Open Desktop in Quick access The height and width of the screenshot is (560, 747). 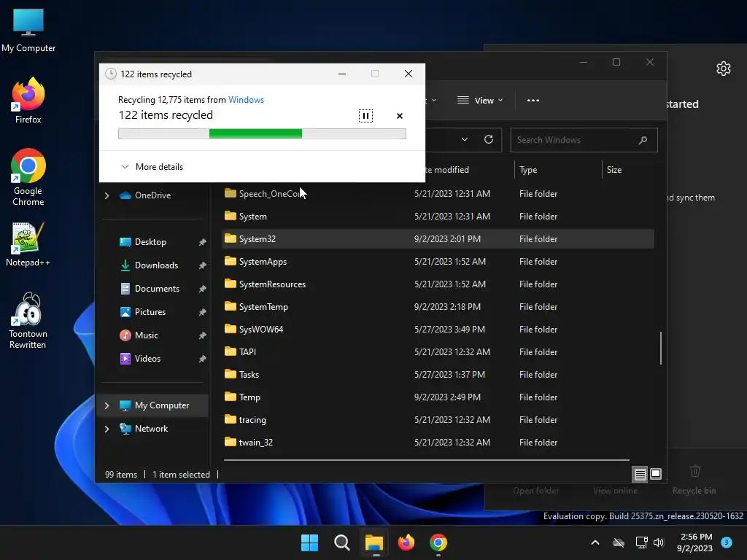(150, 242)
